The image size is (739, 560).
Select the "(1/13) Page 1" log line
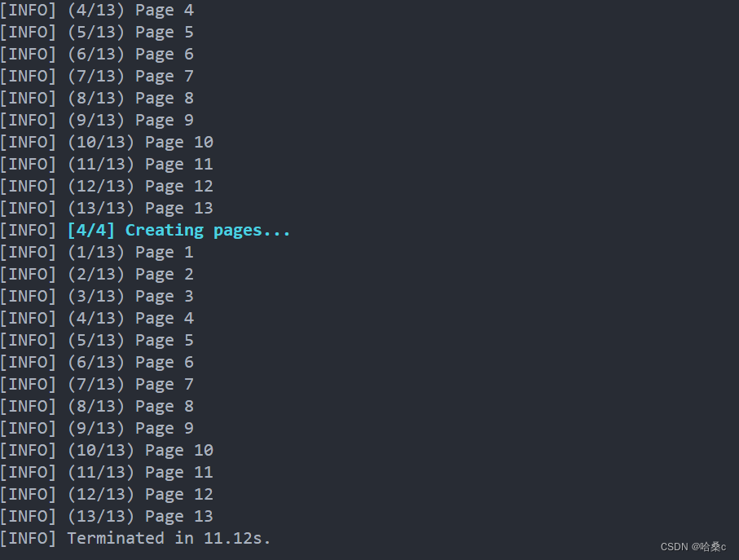coord(130,252)
